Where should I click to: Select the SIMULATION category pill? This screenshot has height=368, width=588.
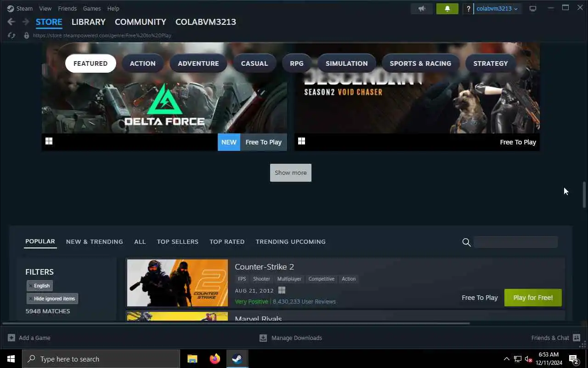(346, 63)
